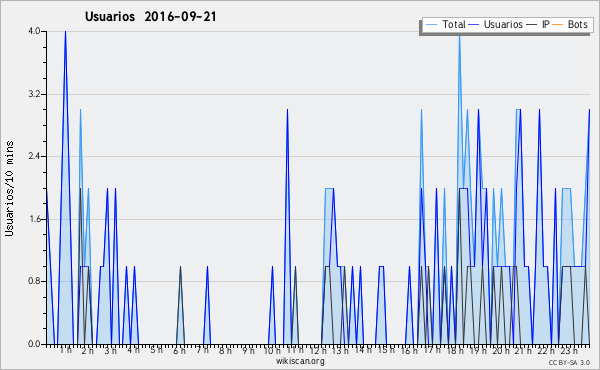600x370 pixels.
Task: Click the 2 h time label
Action: point(88,350)
